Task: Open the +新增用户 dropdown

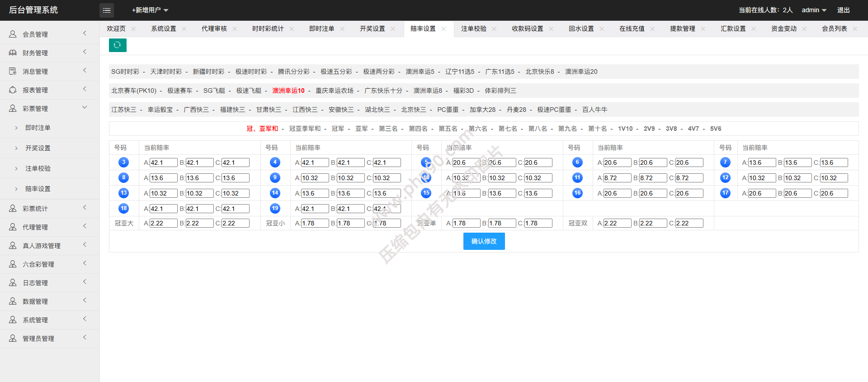Action: click(x=150, y=10)
